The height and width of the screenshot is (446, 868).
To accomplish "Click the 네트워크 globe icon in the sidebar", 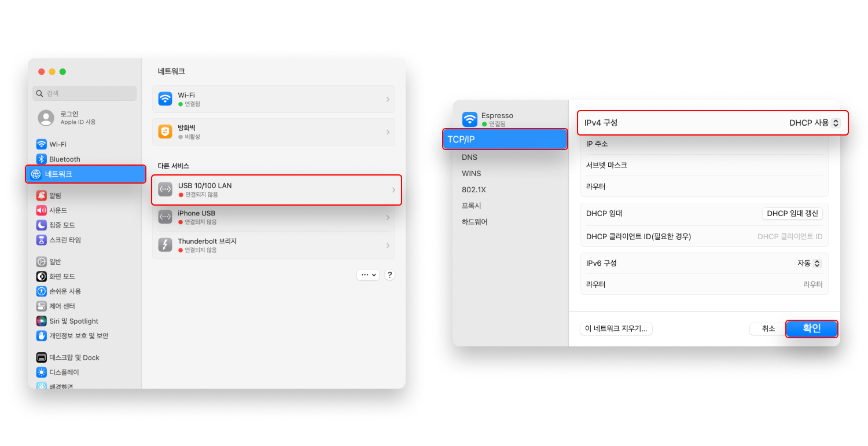I will 36,174.
